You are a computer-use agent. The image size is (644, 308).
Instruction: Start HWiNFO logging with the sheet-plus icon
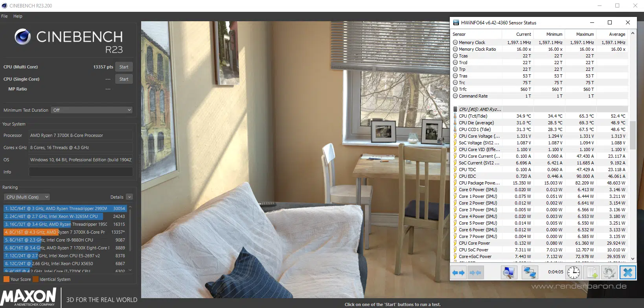(x=592, y=273)
